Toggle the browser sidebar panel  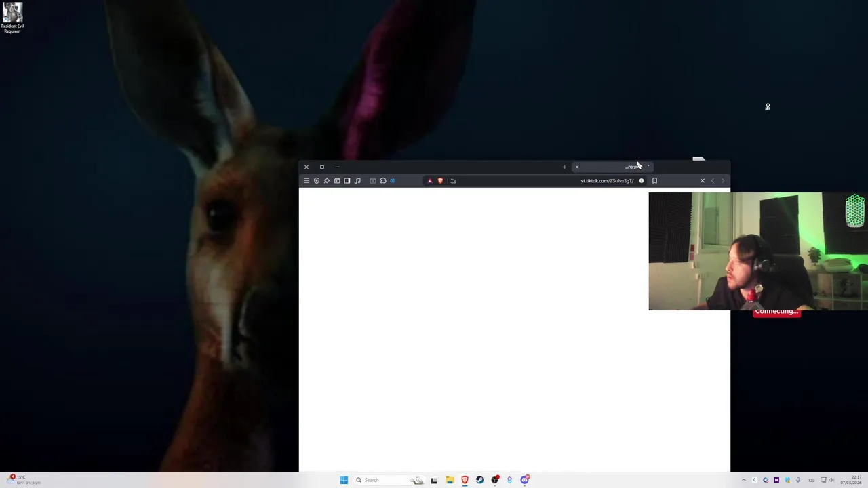(x=347, y=181)
